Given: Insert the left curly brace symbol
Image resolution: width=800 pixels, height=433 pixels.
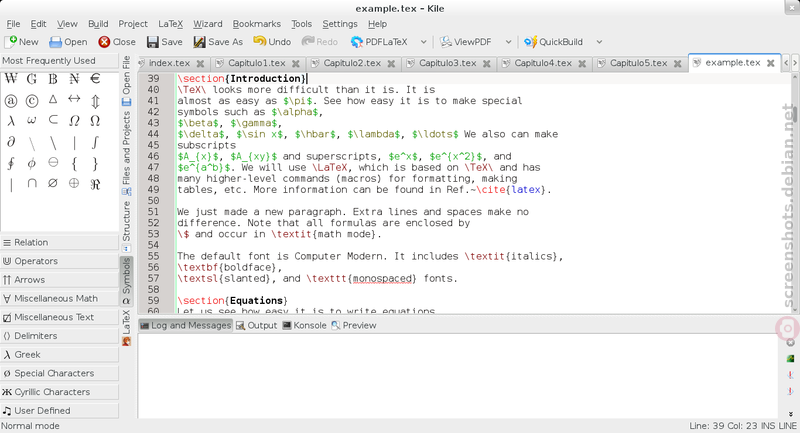Looking at the screenshot, I should tap(74, 164).
